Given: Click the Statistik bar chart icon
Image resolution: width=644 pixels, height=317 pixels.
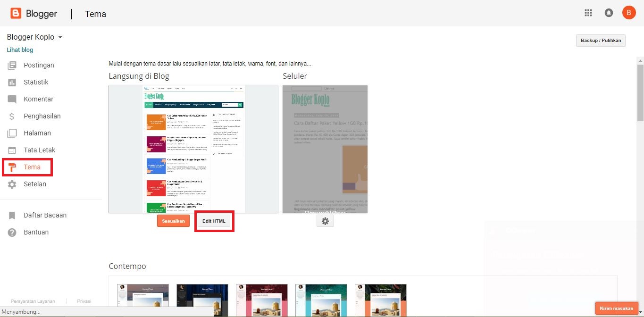Looking at the screenshot, I should (12, 82).
